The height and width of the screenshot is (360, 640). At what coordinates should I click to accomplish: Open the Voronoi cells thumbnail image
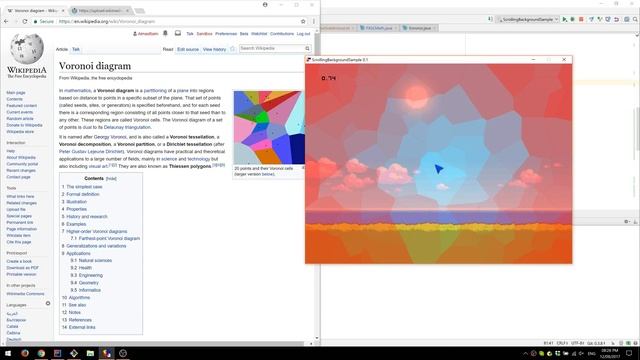(269, 127)
